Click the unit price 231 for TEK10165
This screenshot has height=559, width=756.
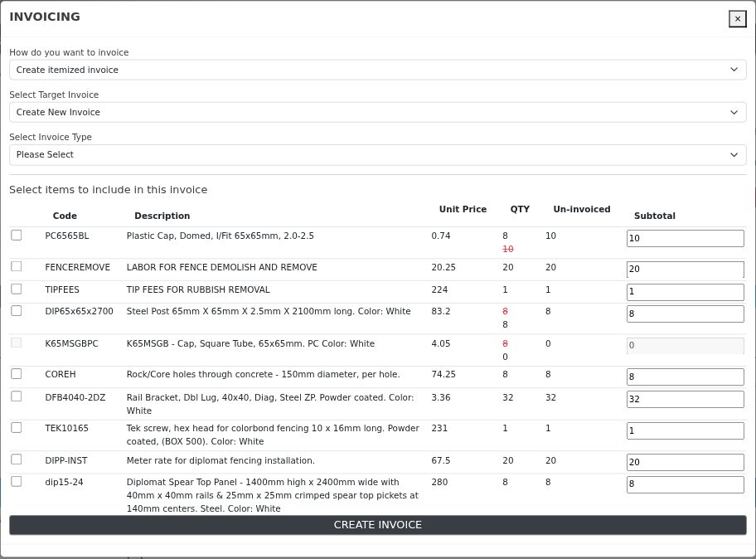click(x=439, y=428)
